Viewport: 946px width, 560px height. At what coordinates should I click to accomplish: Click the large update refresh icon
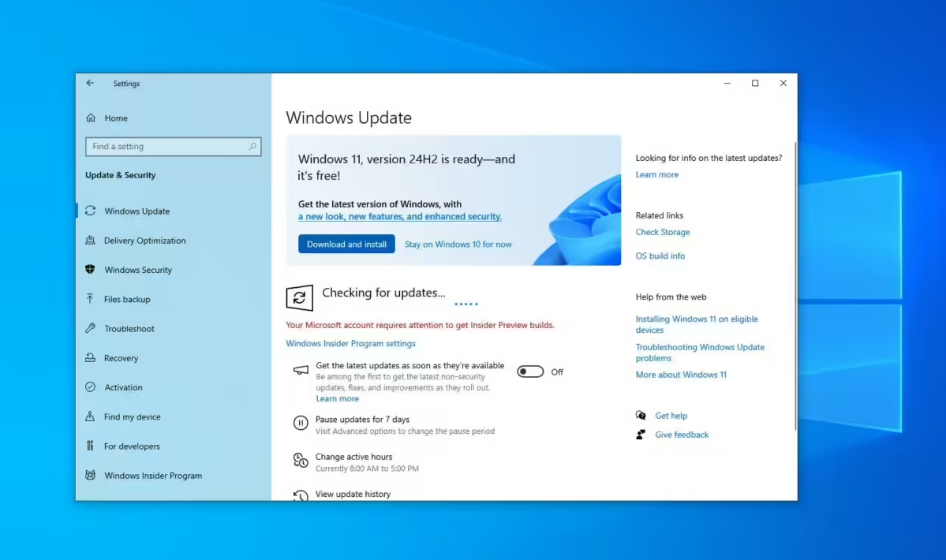click(299, 297)
